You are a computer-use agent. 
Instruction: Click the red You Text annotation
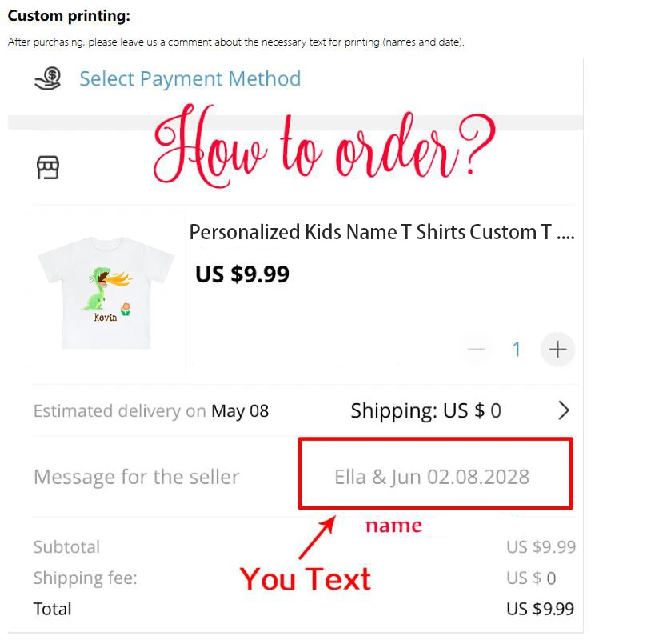[306, 579]
